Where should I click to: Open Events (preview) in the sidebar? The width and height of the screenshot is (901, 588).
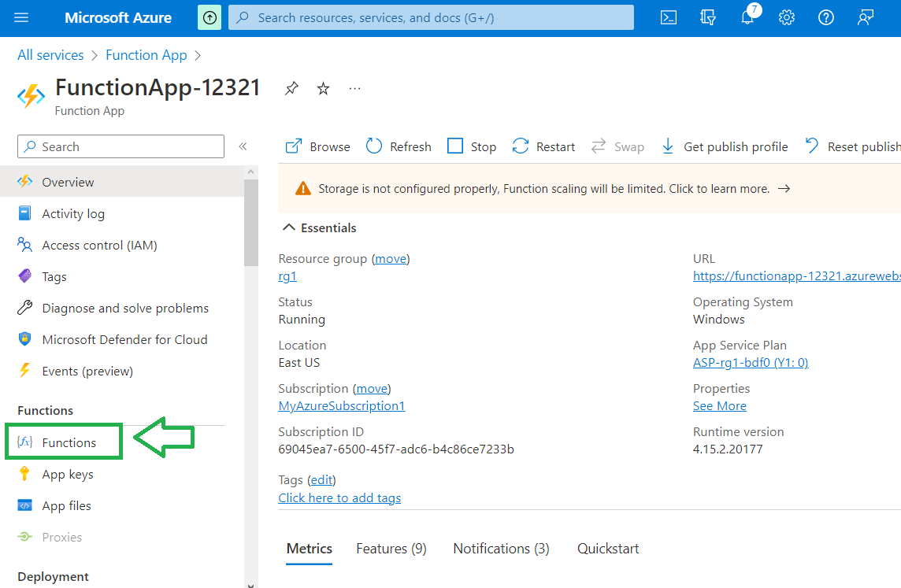point(122,372)
